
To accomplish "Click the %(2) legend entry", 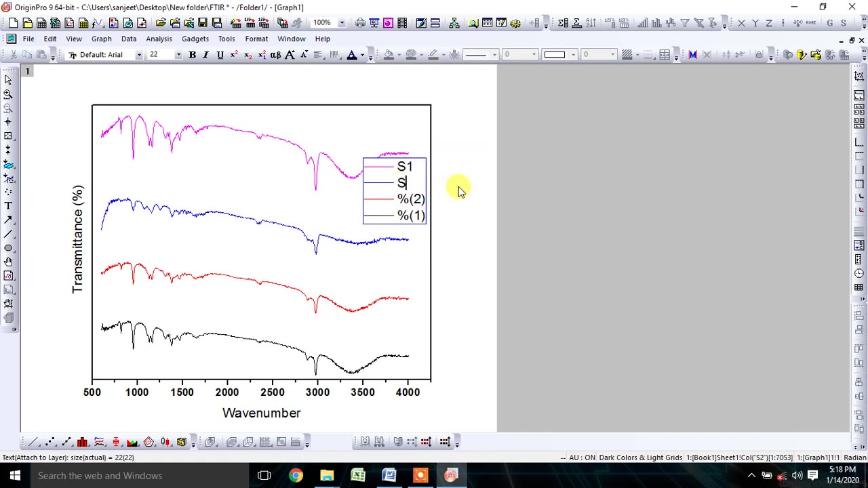I will 411,199.
